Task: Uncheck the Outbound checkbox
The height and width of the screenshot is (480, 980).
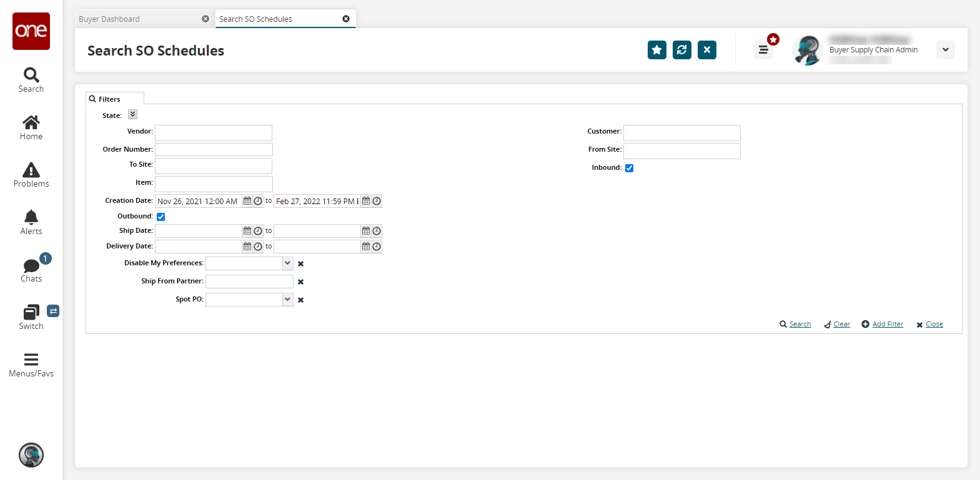Action: click(161, 217)
